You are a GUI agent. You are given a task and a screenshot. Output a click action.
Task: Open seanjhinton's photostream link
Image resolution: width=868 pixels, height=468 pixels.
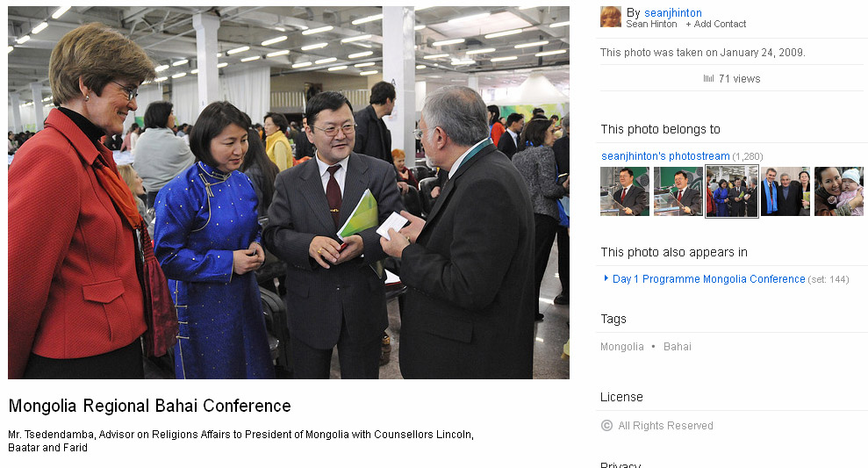coord(665,156)
